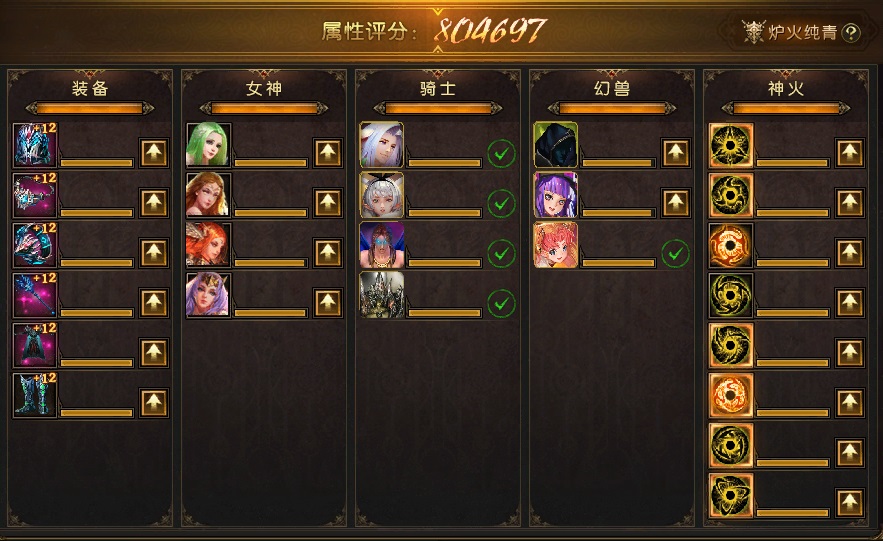883x541 pixels.
Task: Choose the purple-haired goddess with butterfly crown
Action: (x=208, y=295)
